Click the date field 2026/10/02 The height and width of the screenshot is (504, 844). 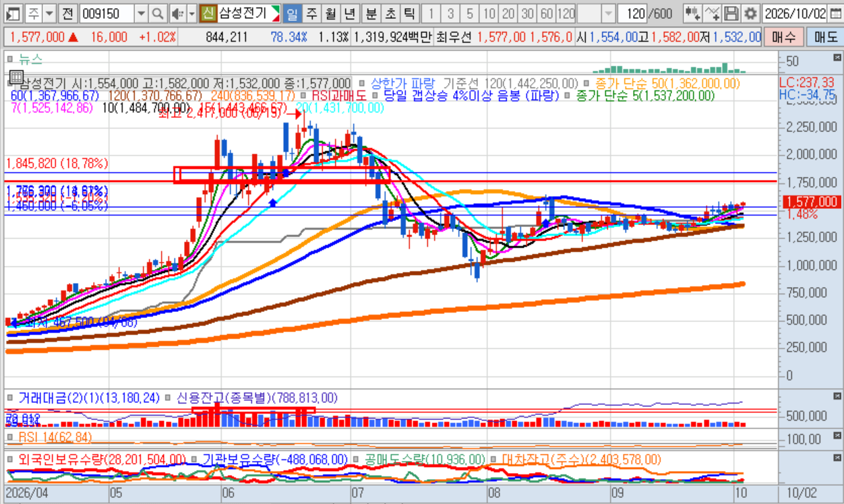coord(795,13)
